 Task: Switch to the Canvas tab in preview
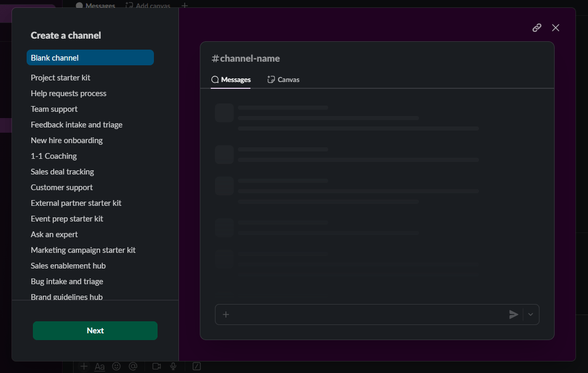pos(283,79)
